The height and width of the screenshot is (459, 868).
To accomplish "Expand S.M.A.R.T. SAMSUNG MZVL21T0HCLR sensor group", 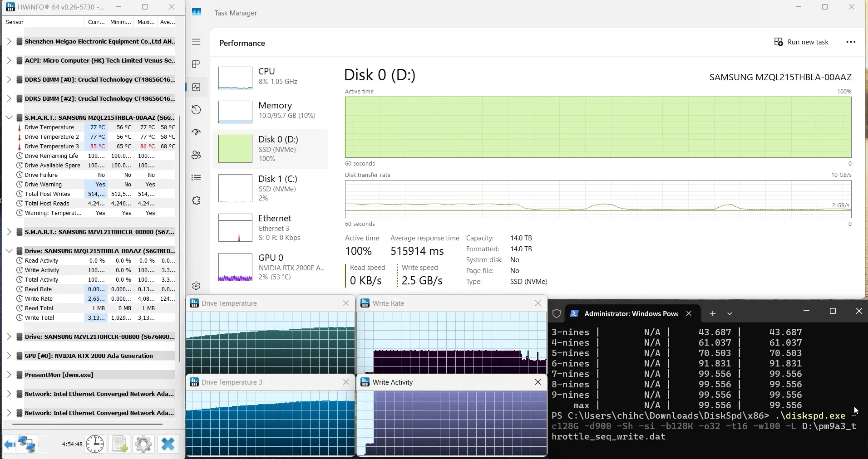I will click(9, 232).
